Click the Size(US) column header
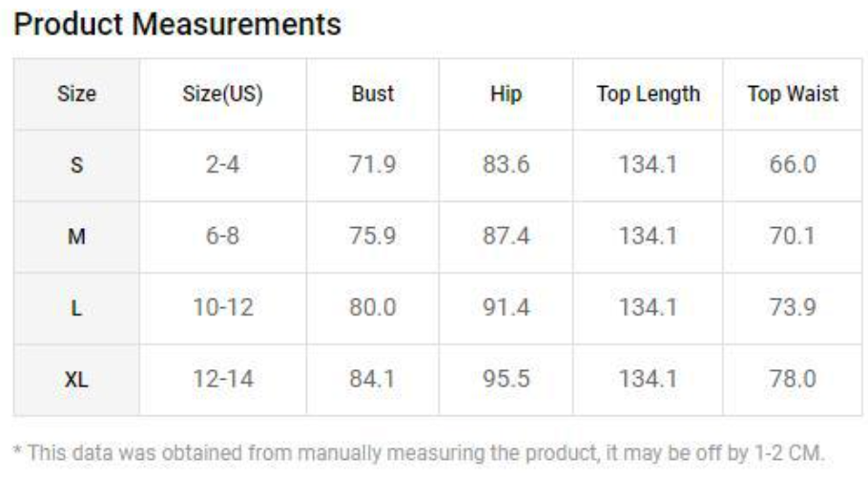The height and width of the screenshot is (477, 868). tap(222, 94)
